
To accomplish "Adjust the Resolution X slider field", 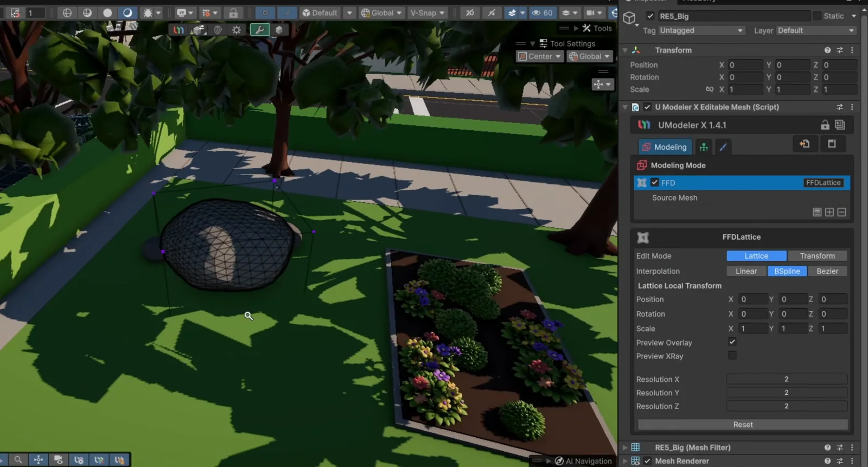I will point(787,379).
